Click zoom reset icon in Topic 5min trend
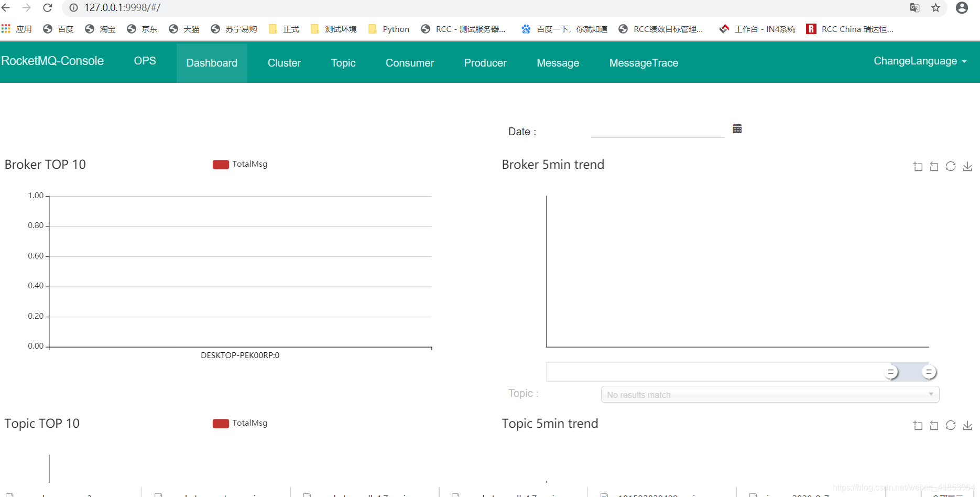This screenshot has height=497, width=980. (934, 425)
